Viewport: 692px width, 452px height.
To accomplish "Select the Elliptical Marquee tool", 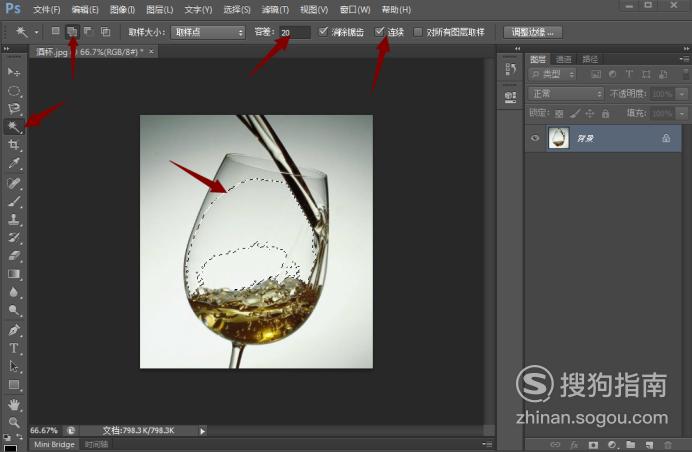I will (x=14, y=90).
